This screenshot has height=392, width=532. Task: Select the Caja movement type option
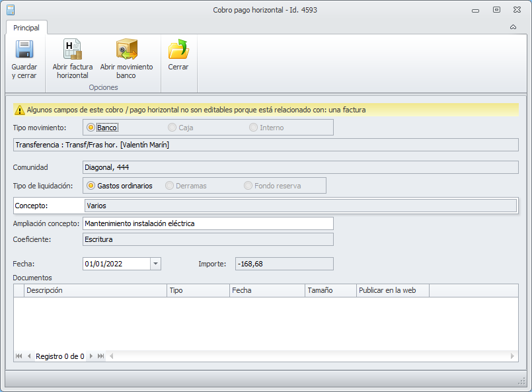point(172,128)
